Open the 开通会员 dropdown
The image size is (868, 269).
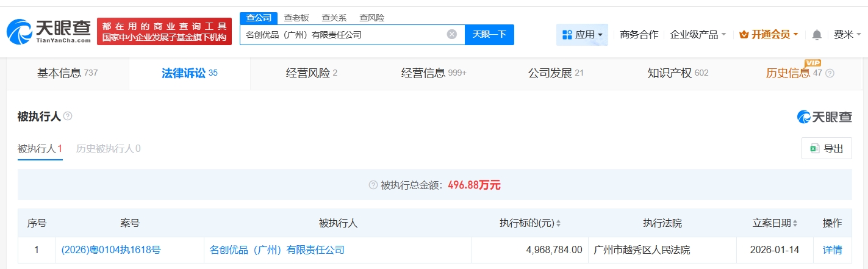coord(769,35)
